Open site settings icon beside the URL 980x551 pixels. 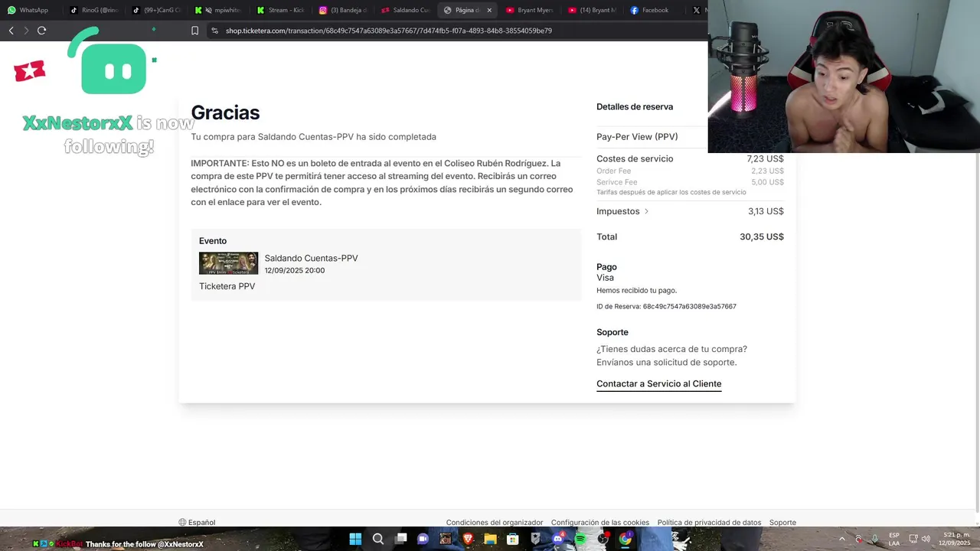click(x=214, y=31)
